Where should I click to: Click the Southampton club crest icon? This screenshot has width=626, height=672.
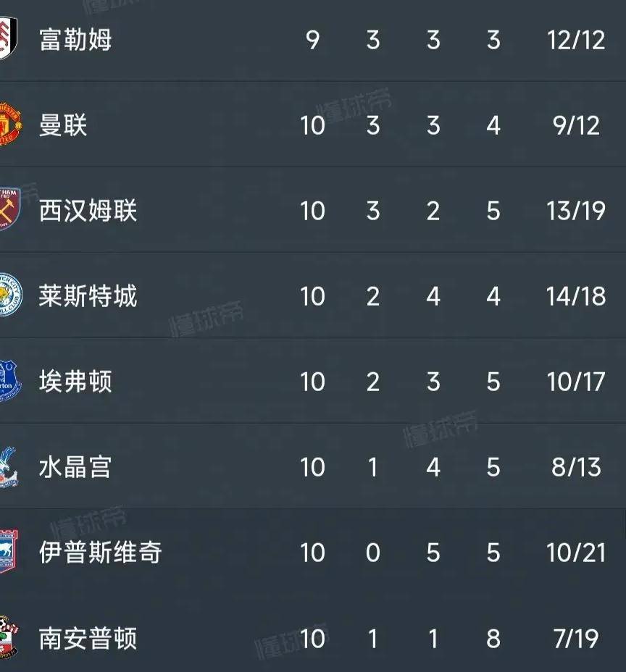(9, 638)
